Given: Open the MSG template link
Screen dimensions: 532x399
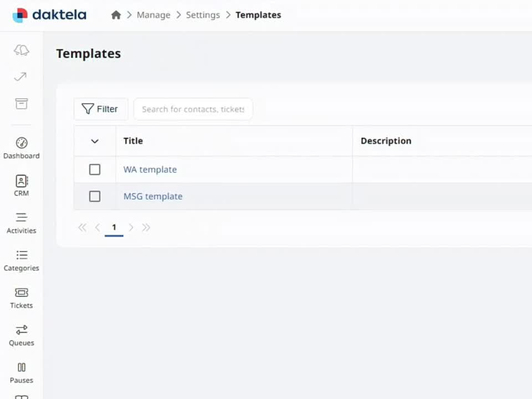Looking at the screenshot, I should click(x=153, y=196).
